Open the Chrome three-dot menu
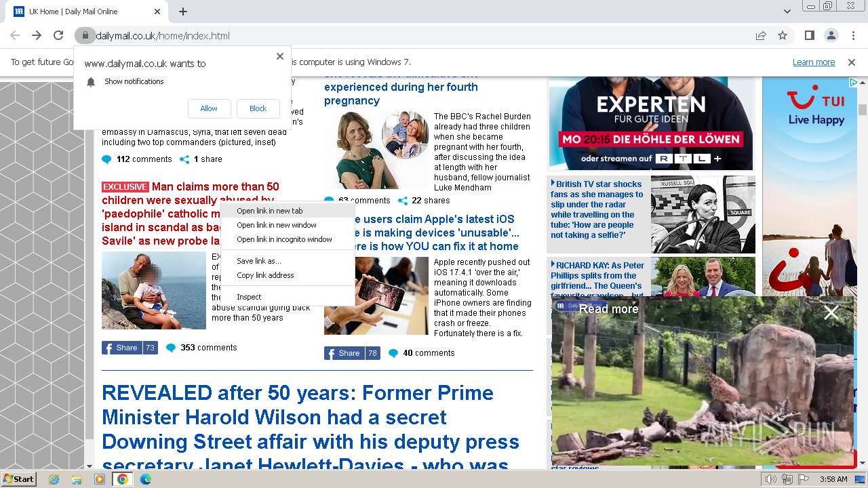 (852, 36)
